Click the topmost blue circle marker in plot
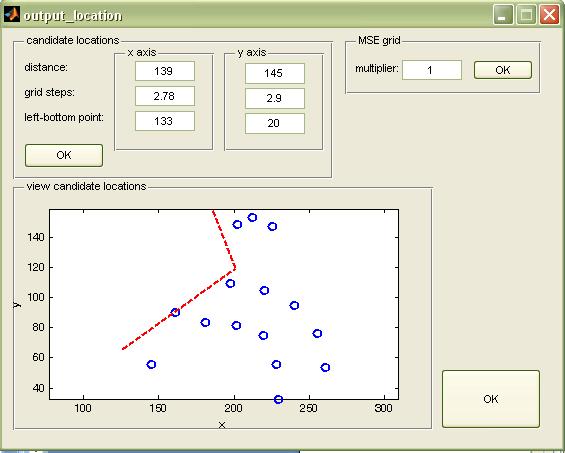Screen dimensions: 565x453 252,217
